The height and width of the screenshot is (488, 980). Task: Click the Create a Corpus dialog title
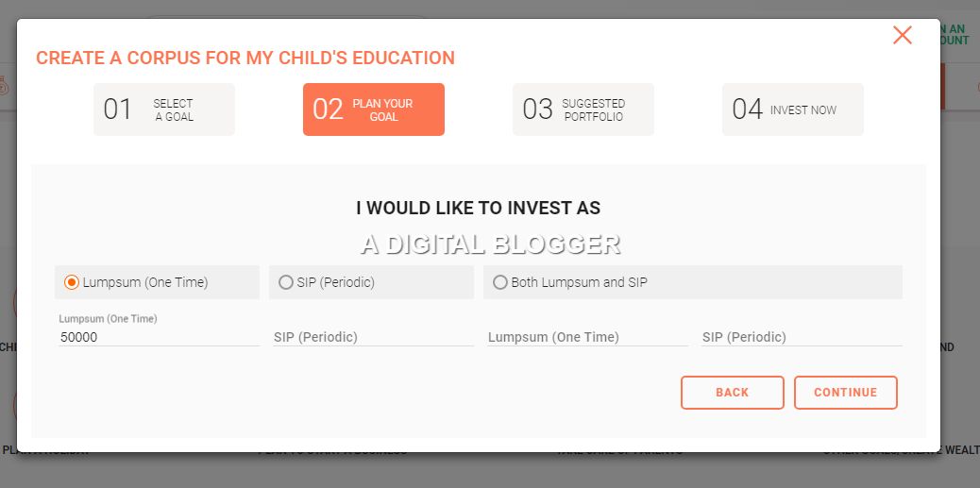coord(245,58)
